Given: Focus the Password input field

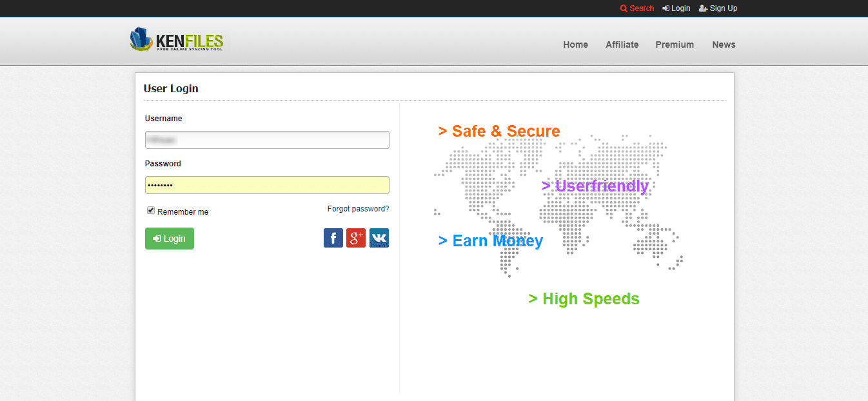Looking at the screenshot, I should coord(267,185).
